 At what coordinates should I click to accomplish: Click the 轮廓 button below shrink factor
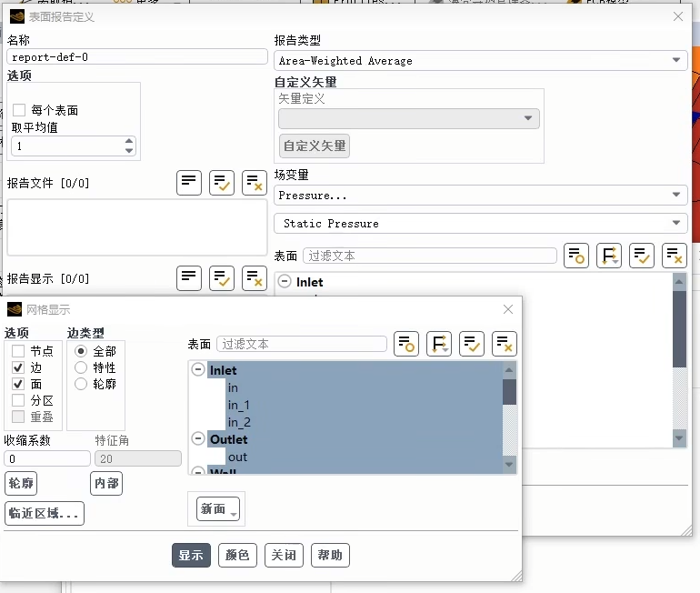(21, 483)
